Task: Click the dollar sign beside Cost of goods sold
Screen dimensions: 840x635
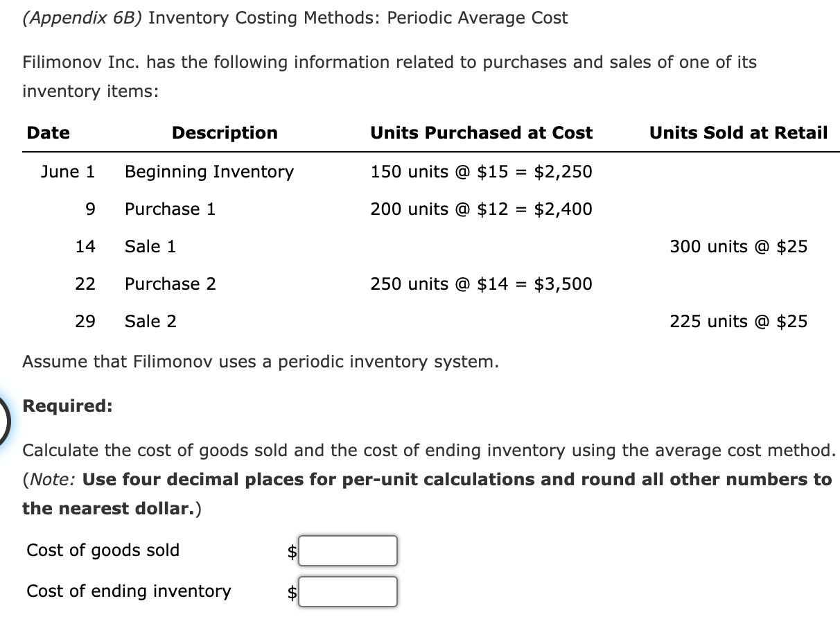Action: click(x=291, y=551)
